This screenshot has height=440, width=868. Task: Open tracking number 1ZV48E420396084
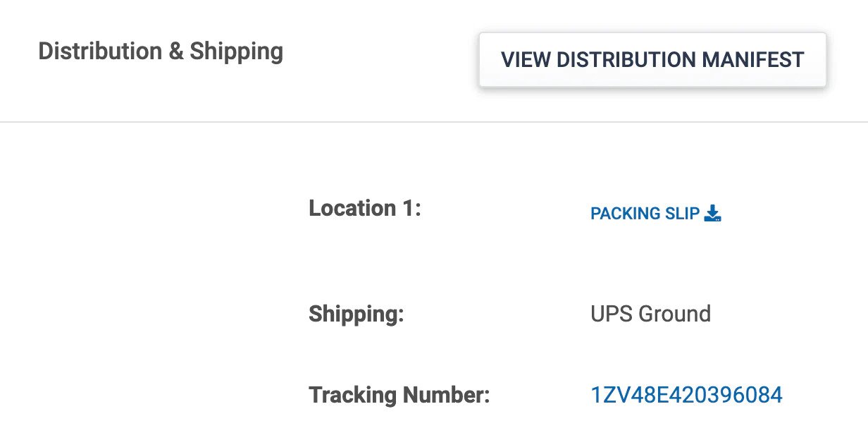(x=686, y=395)
